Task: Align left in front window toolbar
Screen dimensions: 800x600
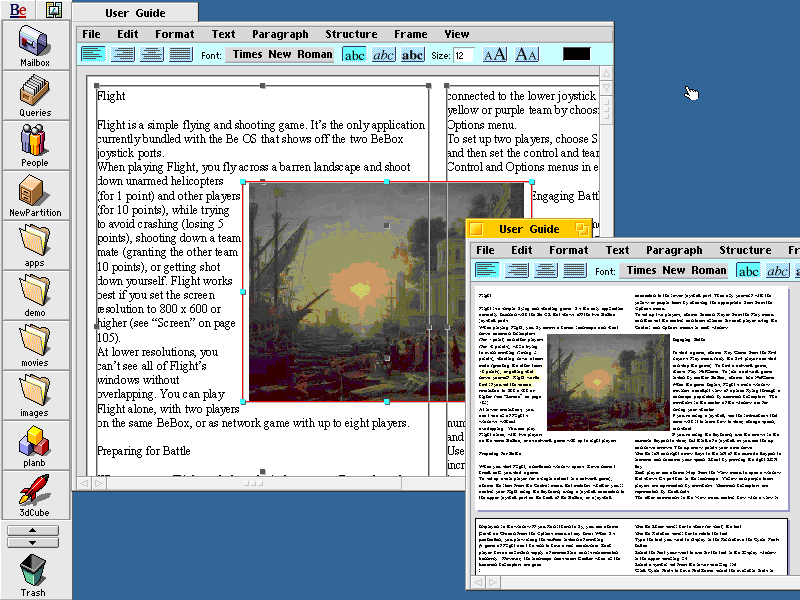Action: point(487,270)
